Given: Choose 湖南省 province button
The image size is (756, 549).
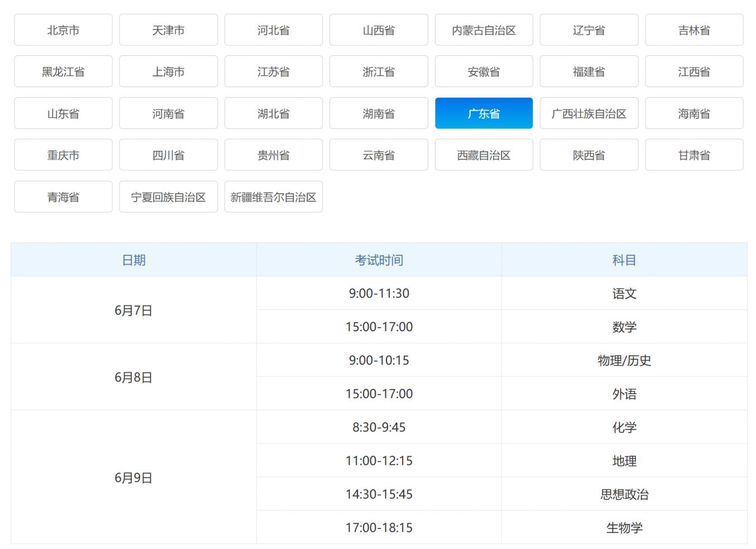Looking at the screenshot, I should (x=379, y=113).
